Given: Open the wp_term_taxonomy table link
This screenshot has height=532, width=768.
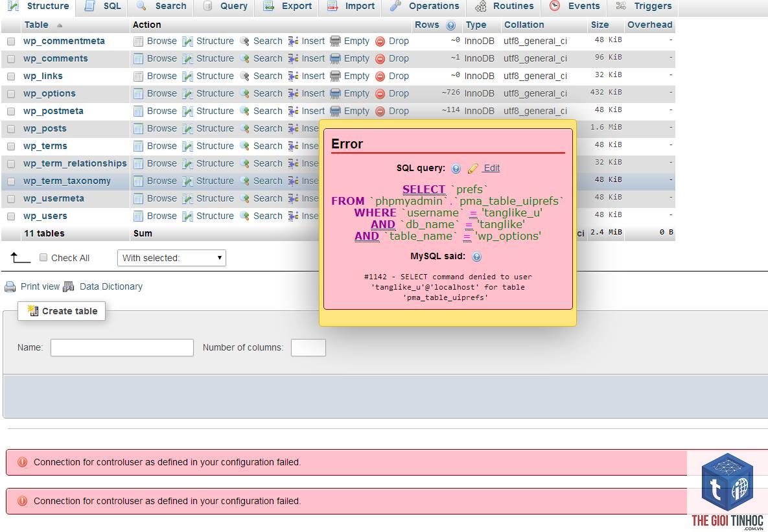Looking at the screenshot, I should [x=67, y=181].
